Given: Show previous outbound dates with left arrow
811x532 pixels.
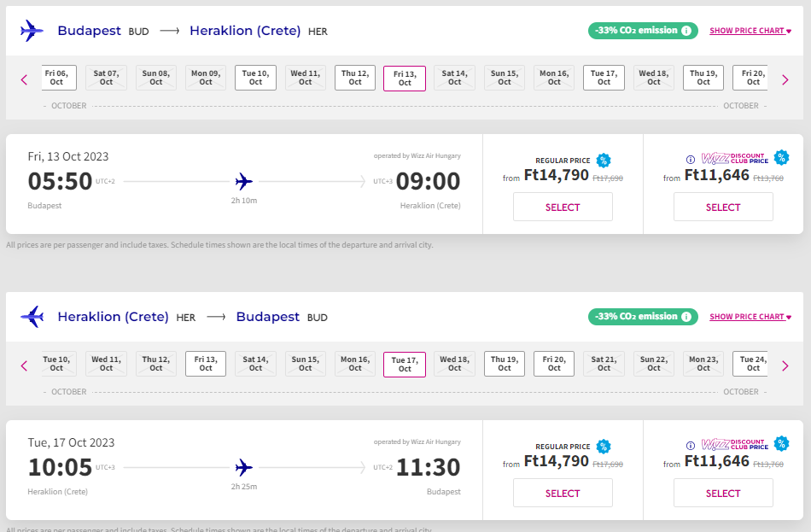Looking at the screenshot, I should click(x=24, y=79).
